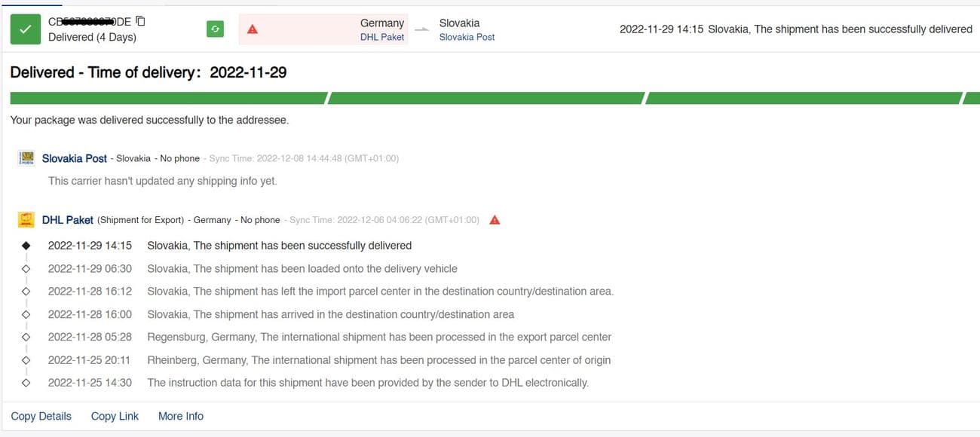This screenshot has height=437, width=980.
Task: Click the green delivered checkmark status icon
Action: point(26,29)
